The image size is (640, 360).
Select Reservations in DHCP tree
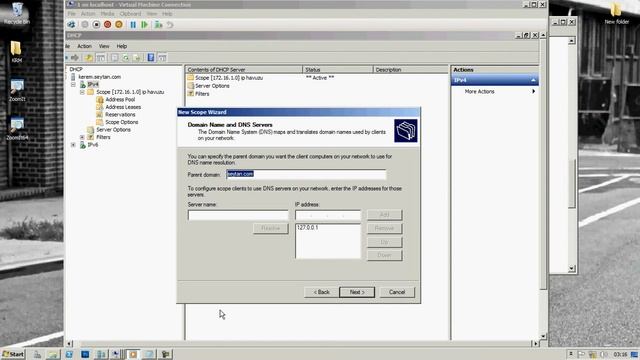tap(120, 115)
